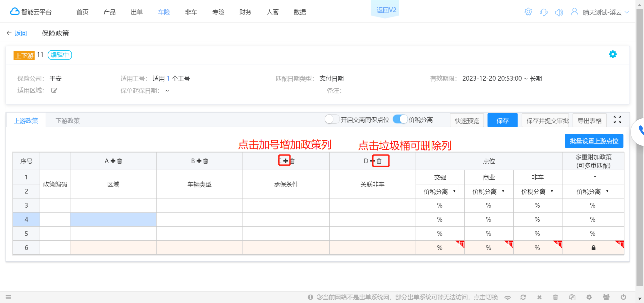
Task: Click the trash icon in column C header
Action: click(x=292, y=161)
